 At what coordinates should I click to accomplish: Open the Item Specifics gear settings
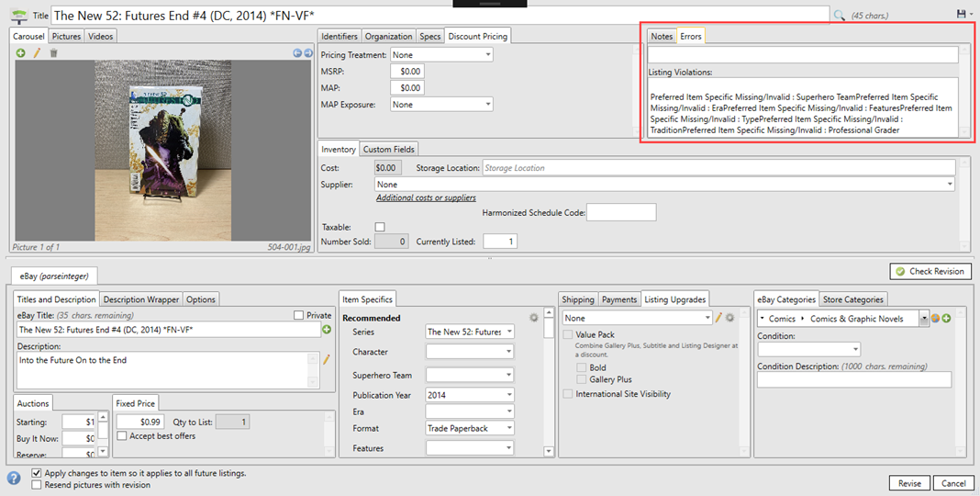(x=533, y=318)
